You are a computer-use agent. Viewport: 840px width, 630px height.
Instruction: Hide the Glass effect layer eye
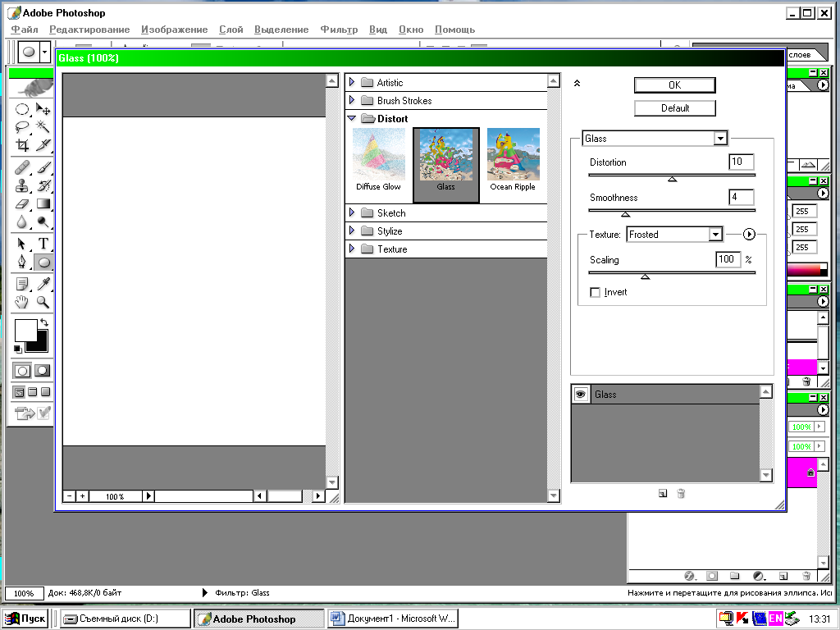tap(580, 395)
